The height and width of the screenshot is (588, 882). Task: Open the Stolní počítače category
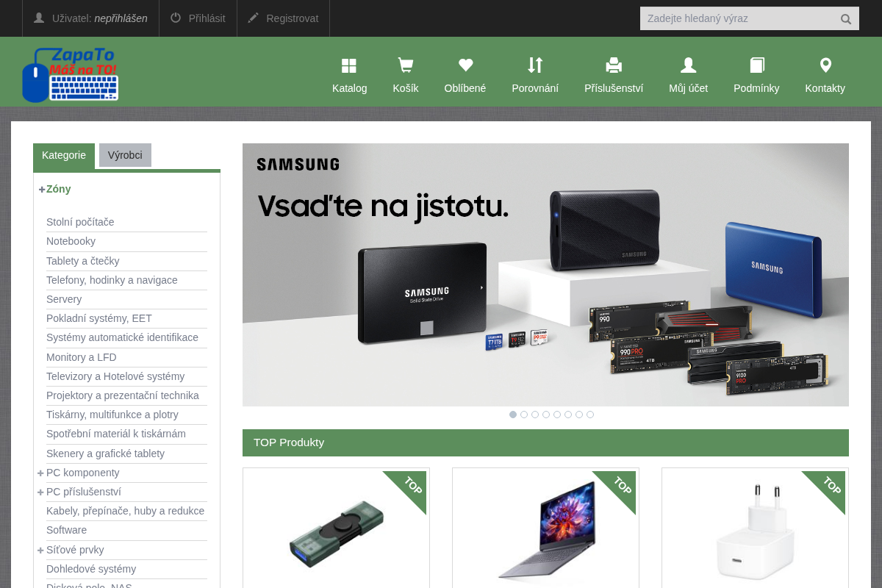pyautogui.click(x=80, y=222)
